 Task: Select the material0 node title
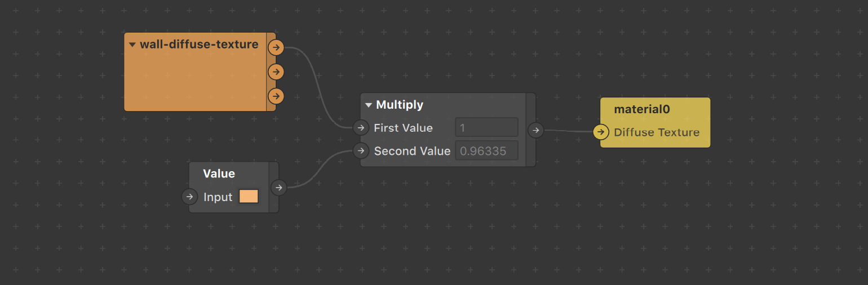pyautogui.click(x=641, y=109)
